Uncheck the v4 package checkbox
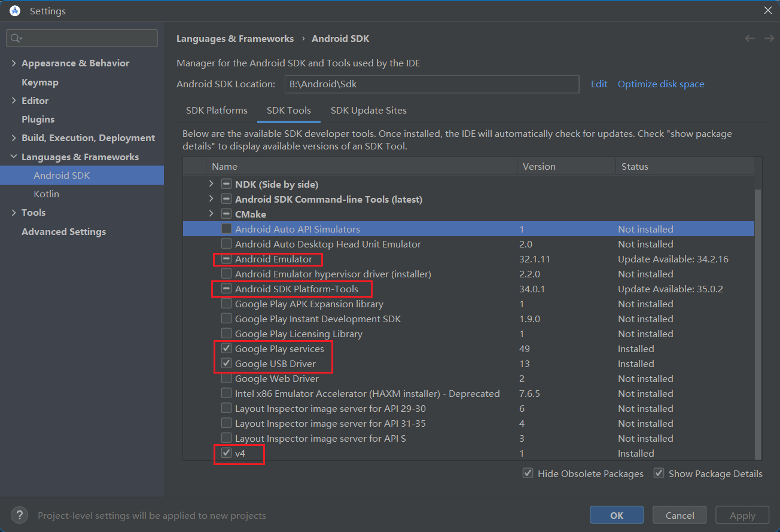The height and width of the screenshot is (532, 780). click(226, 453)
